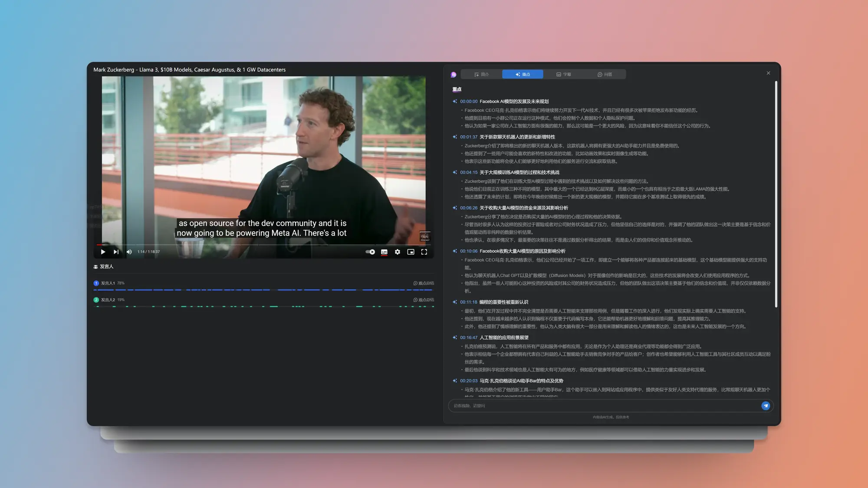
Task: Enable miniplayer mode
Action: click(411, 252)
